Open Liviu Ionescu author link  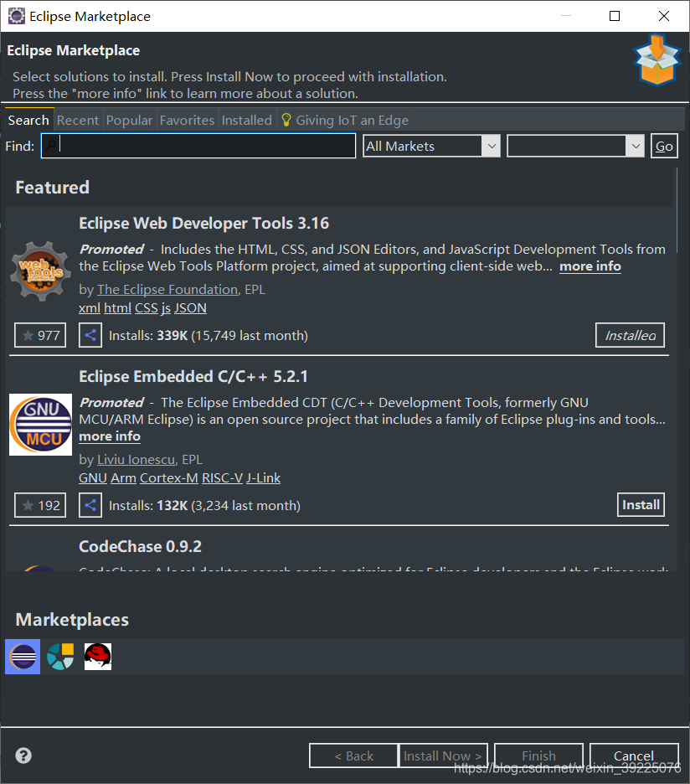click(136, 460)
